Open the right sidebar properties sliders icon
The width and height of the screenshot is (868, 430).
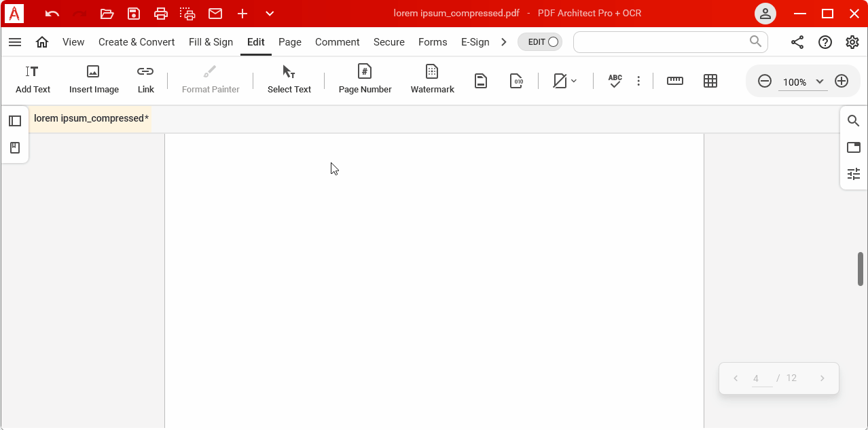854,174
